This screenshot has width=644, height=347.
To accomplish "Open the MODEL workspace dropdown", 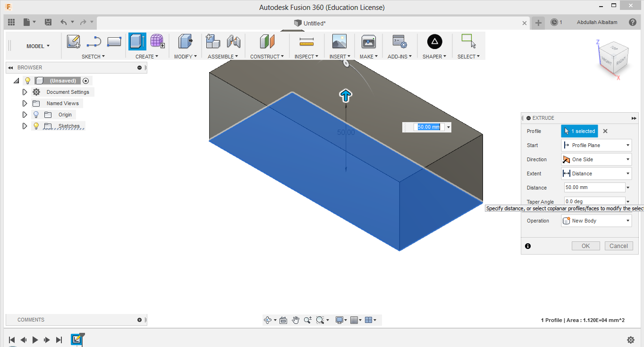I will [x=38, y=46].
